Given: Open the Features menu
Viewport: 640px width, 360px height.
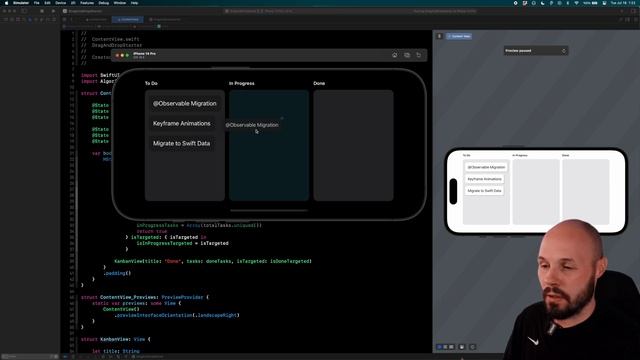Looking at the screenshot, I should [x=87, y=3].
